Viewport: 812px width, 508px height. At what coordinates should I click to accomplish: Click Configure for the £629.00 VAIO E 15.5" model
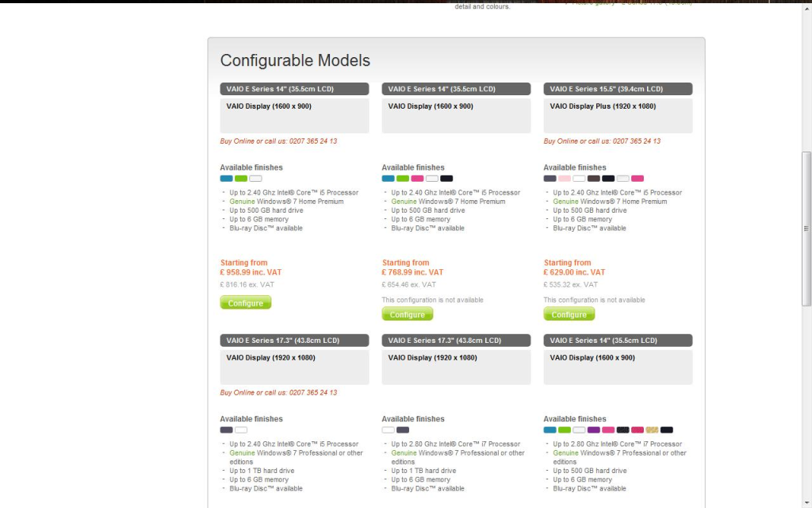[569, 314]
